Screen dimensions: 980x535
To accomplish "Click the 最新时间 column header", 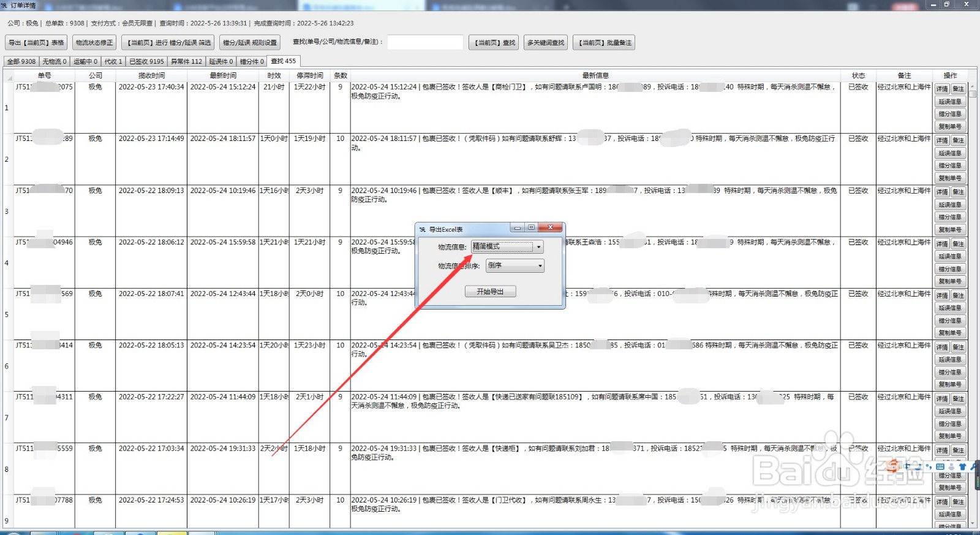I will 223,76.
